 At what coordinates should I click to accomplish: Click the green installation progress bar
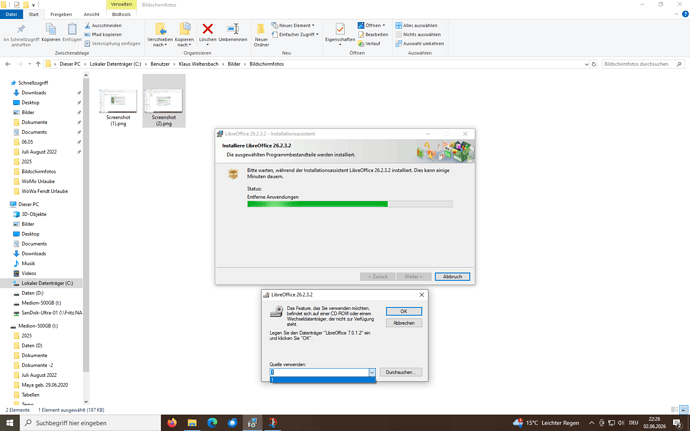[349, 204]
